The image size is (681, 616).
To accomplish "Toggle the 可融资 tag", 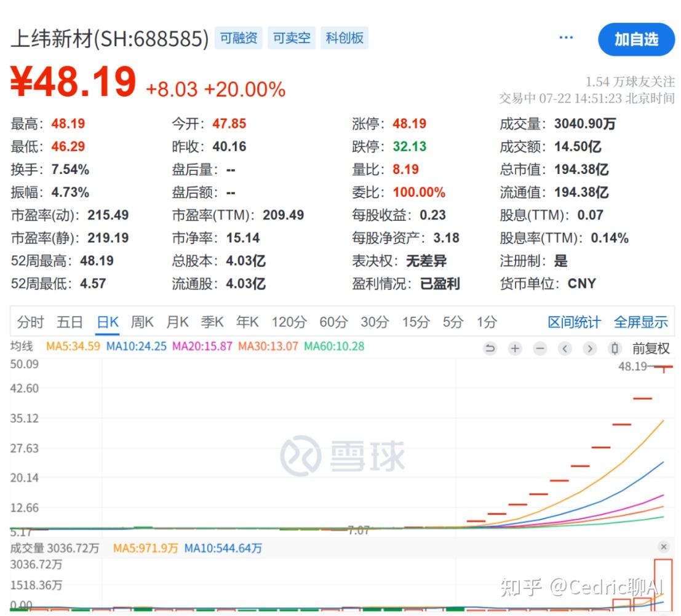I will tap(238, 38).
